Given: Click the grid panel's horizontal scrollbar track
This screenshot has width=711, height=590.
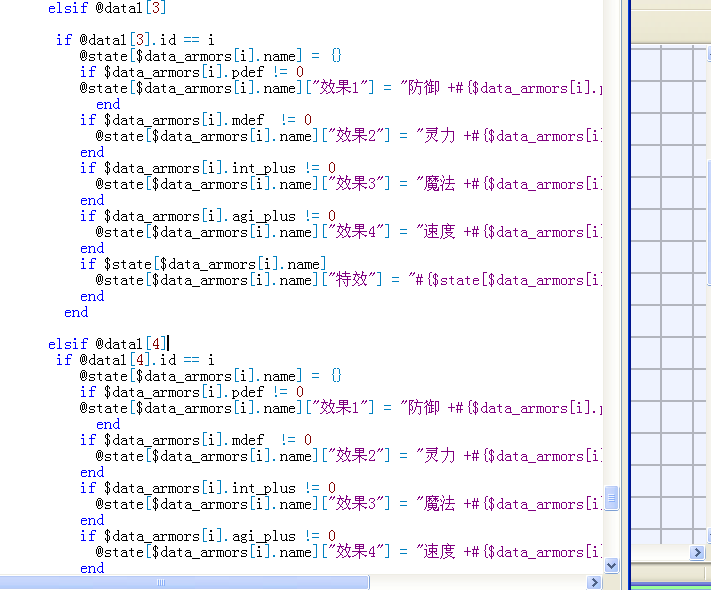Looking at the screenshot, I should 660,552.
